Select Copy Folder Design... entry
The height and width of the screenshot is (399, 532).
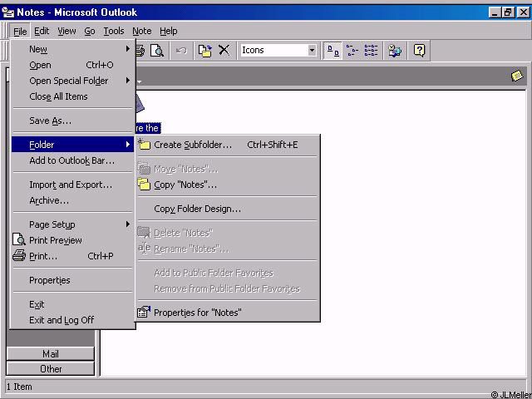click(x=228, y=209)
